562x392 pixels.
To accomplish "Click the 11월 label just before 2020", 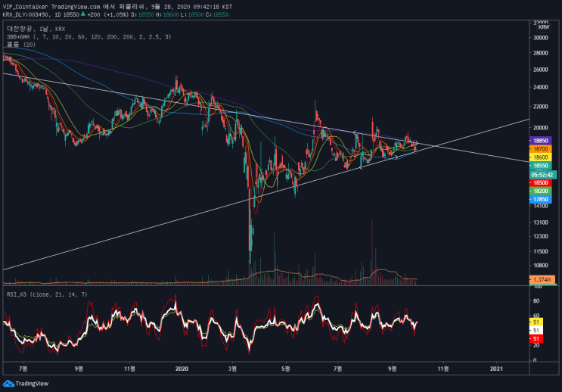I will [x=130, y=369].
